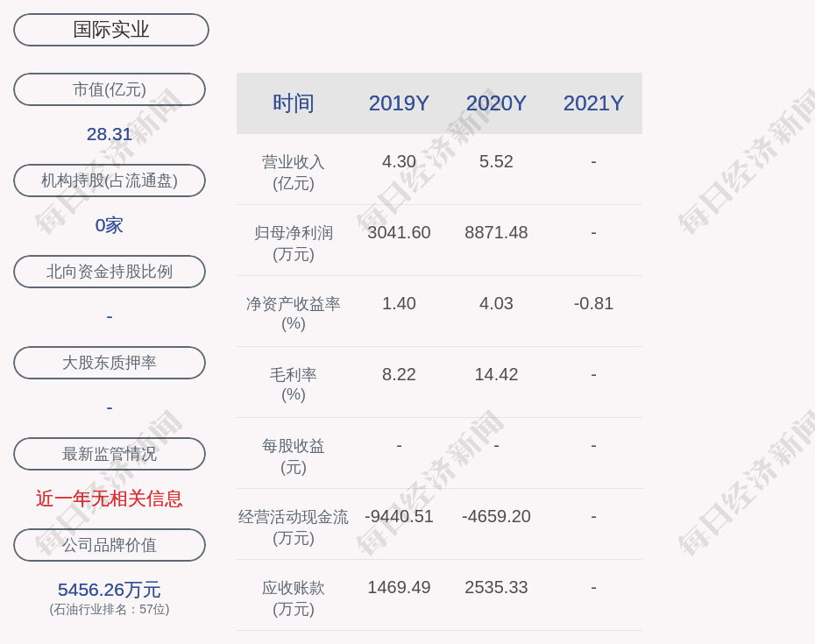Select the 应收账款(万元) row label
Image resolution: width=815 pixels, height=644 pixels.
point(294,598)
